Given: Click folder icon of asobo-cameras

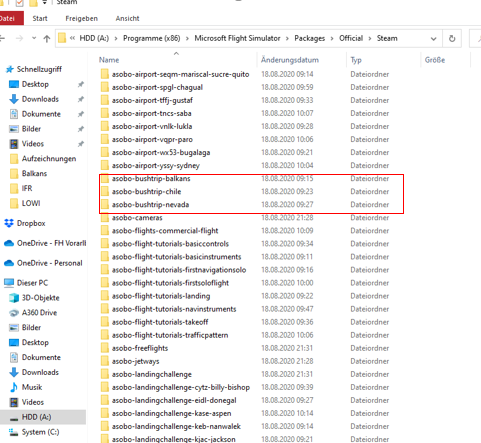Looking at the screenshot, I should [x=105, y=218].
